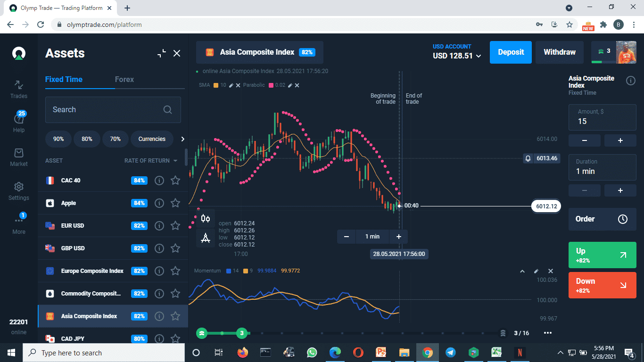Close the Momentum indicator panel
This screenshot has width=644, height=362.
[x=550, y=271]
